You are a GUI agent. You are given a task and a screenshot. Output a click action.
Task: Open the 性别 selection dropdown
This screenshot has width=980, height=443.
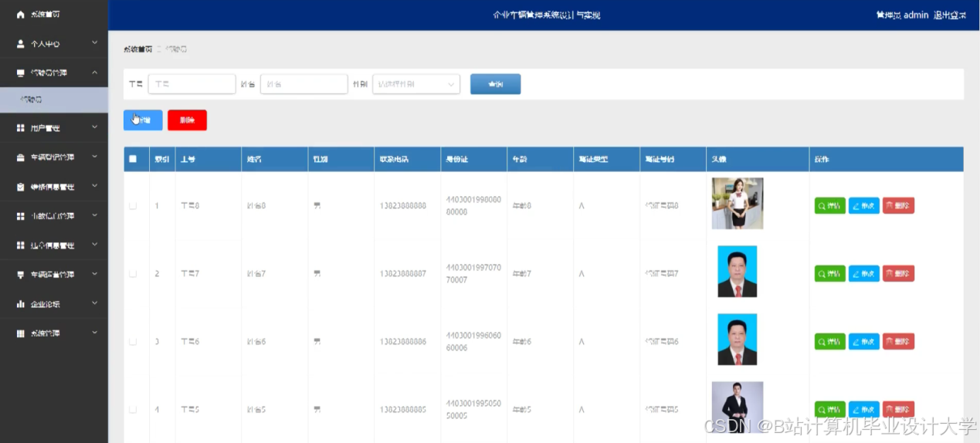pos(416,84)
